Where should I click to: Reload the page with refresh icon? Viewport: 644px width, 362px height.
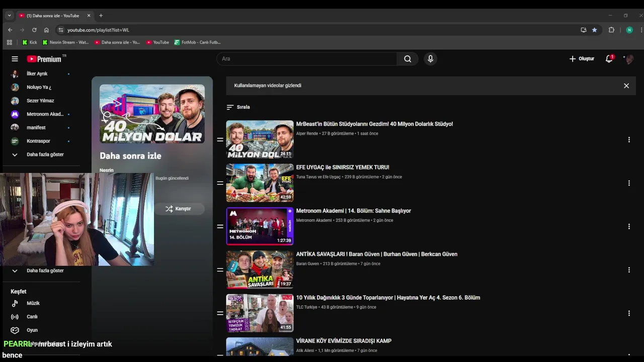(34, 30)
